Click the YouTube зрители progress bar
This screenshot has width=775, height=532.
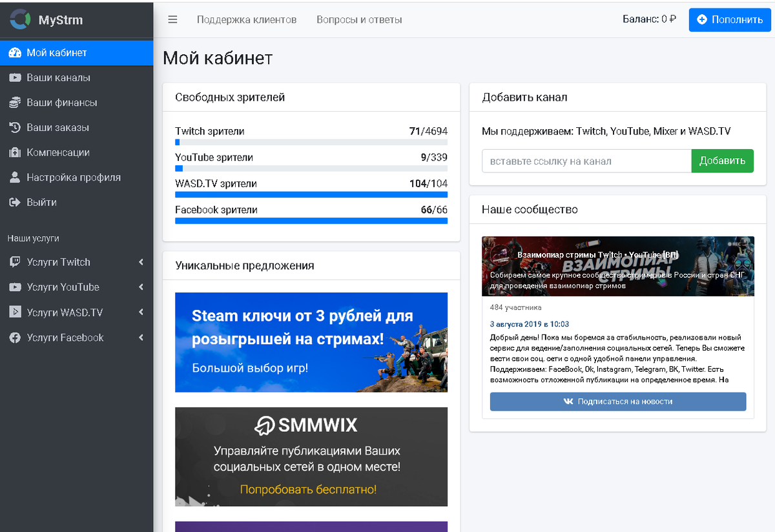point(311,168)
